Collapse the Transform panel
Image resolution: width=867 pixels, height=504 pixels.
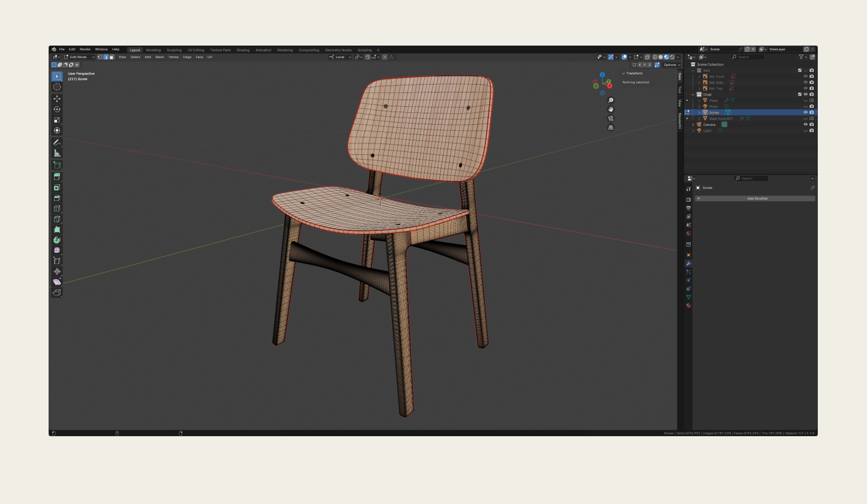[624, 73]
